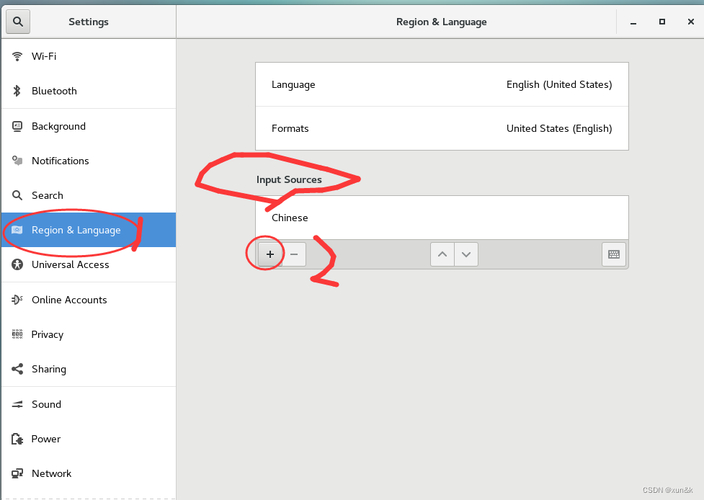This screenshot has width=704, height=500.
Task: Remove input source with minus button
Action: tap(294, 254)
